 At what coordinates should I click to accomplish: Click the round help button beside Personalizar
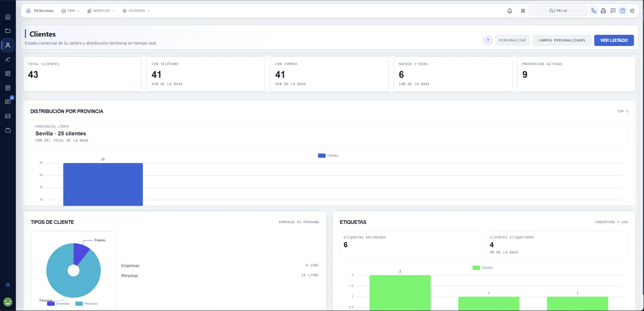(488, 40)
